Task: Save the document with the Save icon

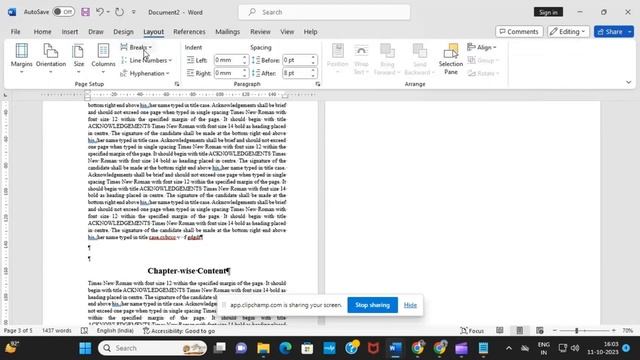Action: coord(85,12)
